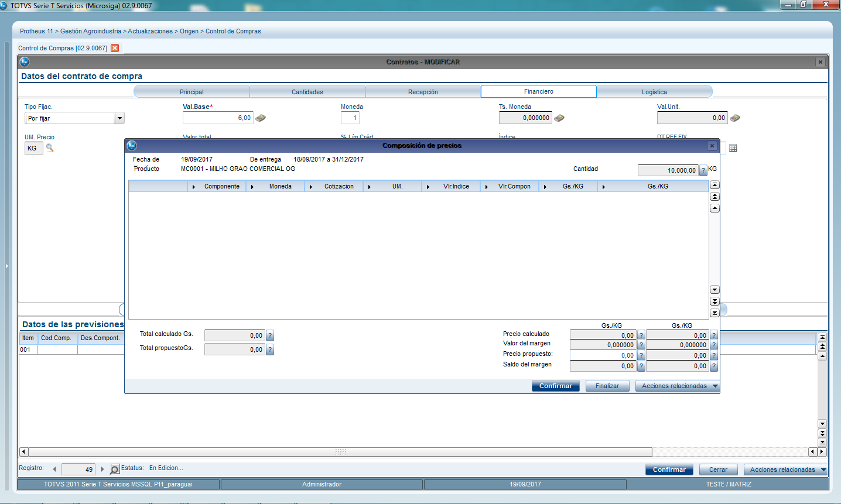This screenshot has width=841, height=504.
Task: Click the Finalizar button
Action: tap(607, 386)
